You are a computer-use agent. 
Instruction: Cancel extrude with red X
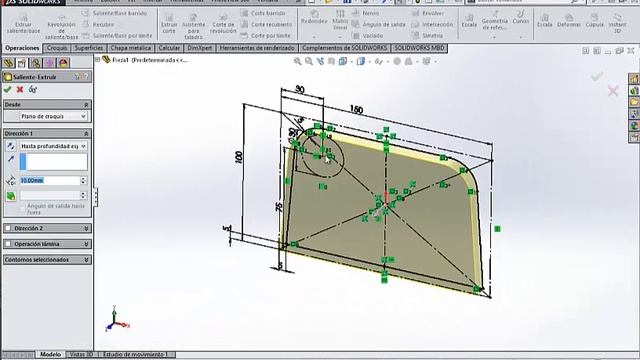click(x=20, y=89)
